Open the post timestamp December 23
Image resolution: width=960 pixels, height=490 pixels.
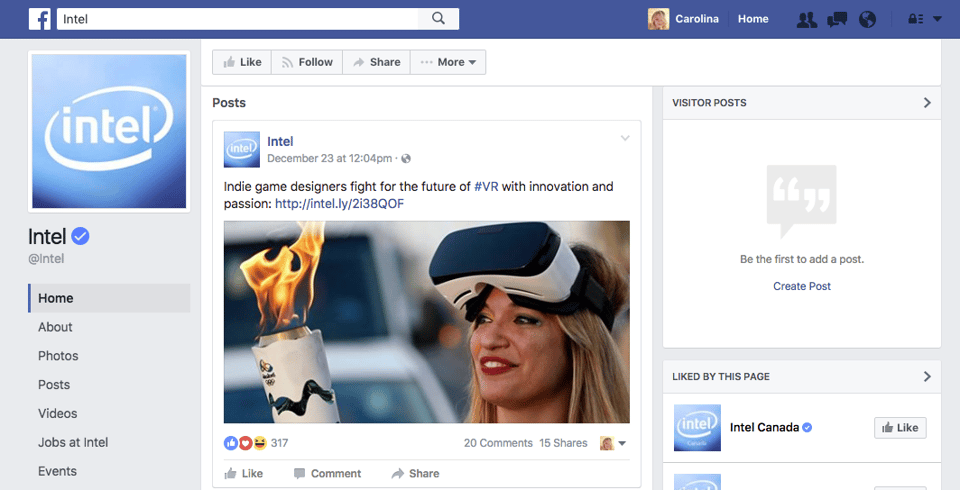click(x=329, y=159)
